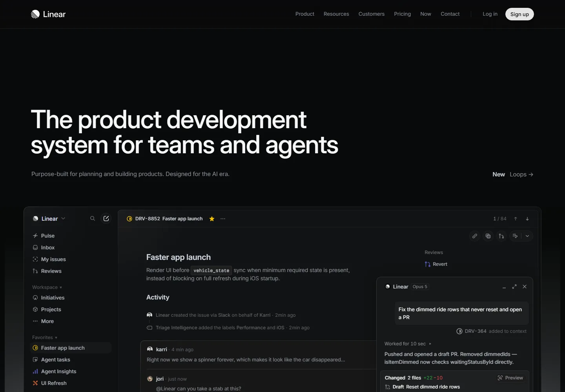Screen dimensions: 565x392
Task: Select Faster app launch in Favorites
Action: coord(71,348)
